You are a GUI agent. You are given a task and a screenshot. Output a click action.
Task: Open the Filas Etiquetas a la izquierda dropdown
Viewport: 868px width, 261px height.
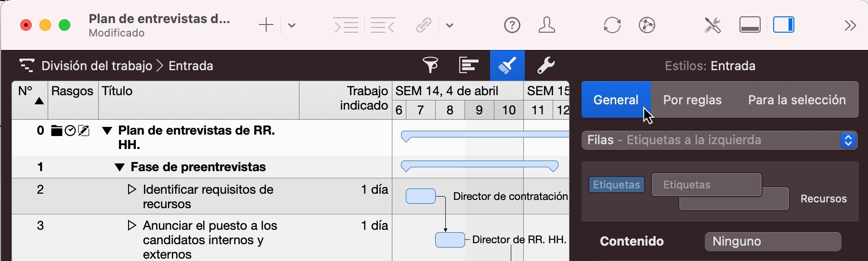point(719,140)
